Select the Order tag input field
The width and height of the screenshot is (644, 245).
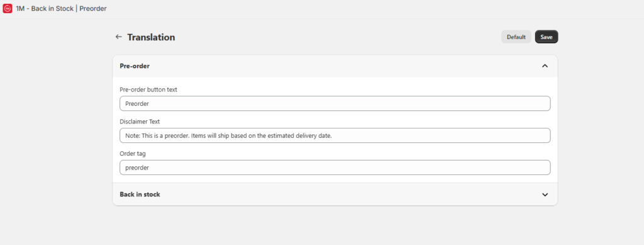[x=335, y=168]
